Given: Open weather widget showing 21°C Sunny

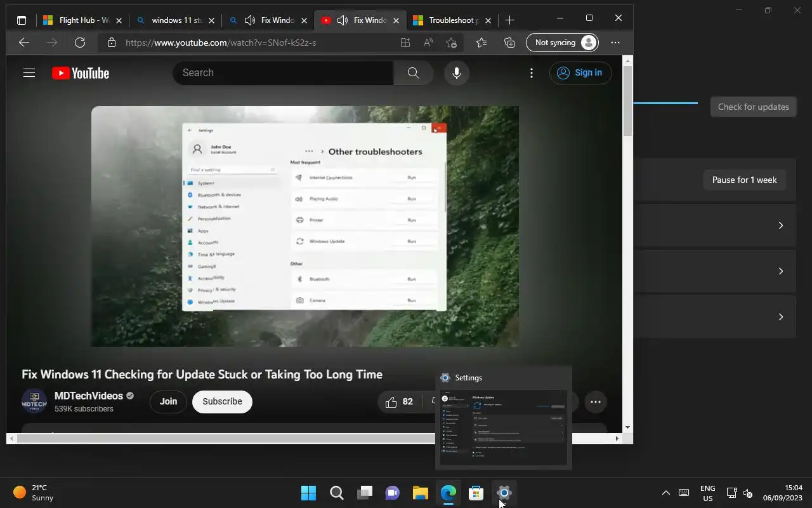Looking at the screenshot, I should pos(33,493).
